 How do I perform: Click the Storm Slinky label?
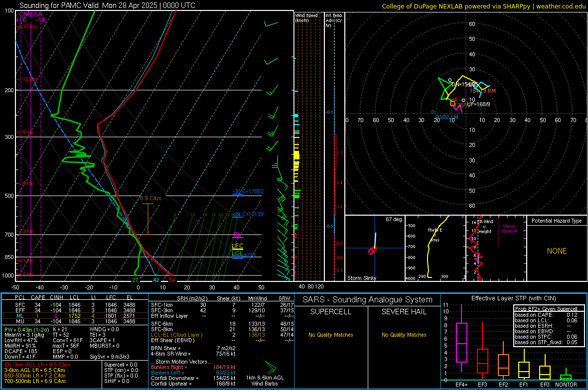point(361,278)
